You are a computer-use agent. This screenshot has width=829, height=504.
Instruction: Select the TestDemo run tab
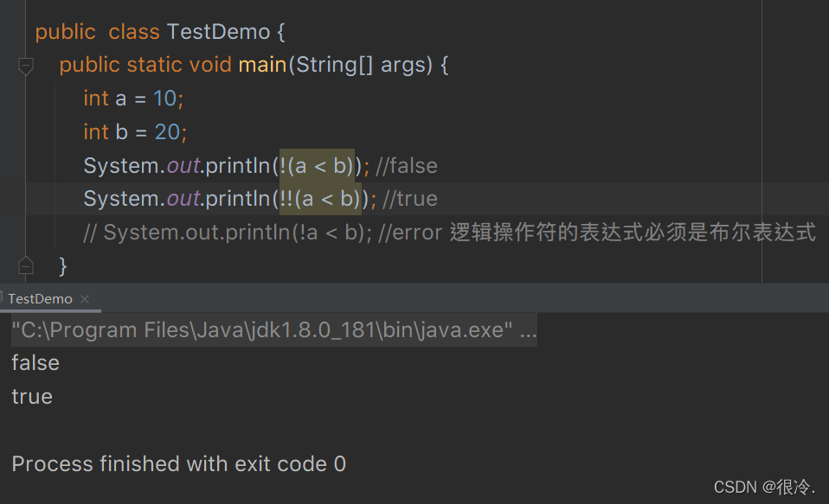click(x=41, y=299)
